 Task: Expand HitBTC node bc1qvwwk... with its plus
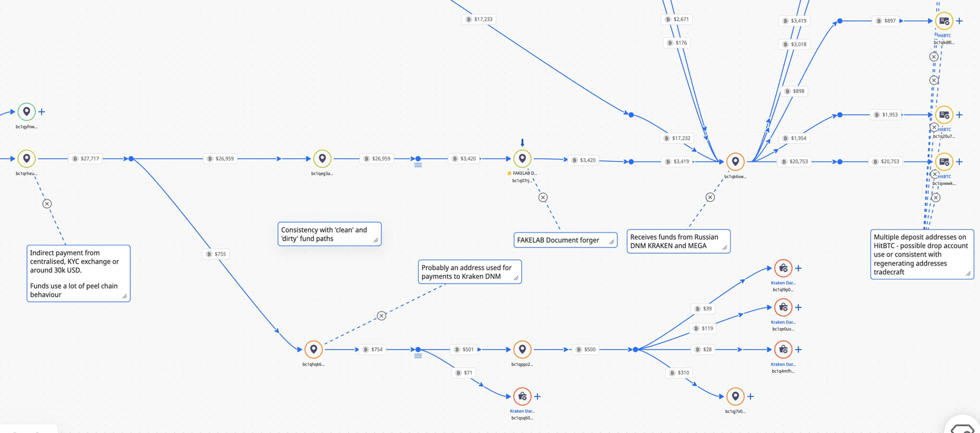959,162
